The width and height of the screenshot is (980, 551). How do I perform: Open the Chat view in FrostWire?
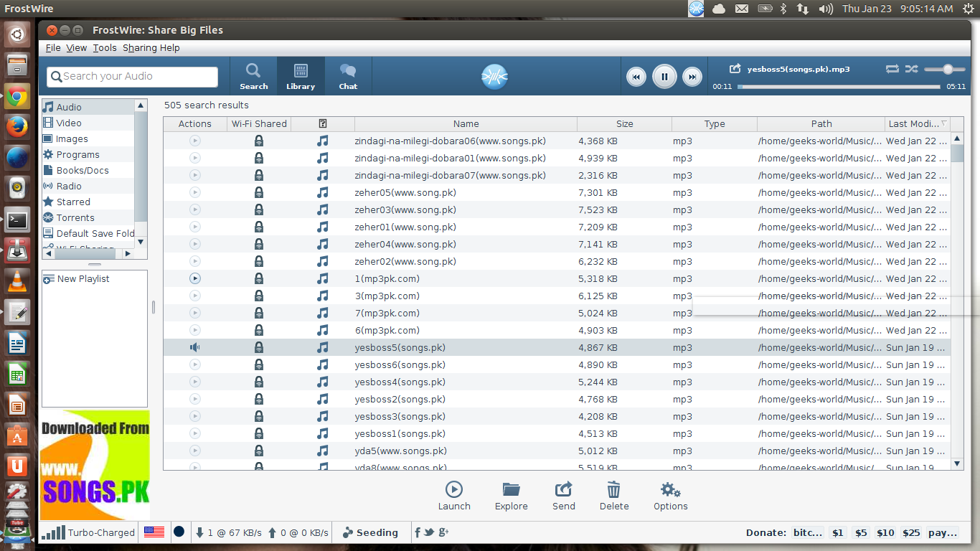347,75
